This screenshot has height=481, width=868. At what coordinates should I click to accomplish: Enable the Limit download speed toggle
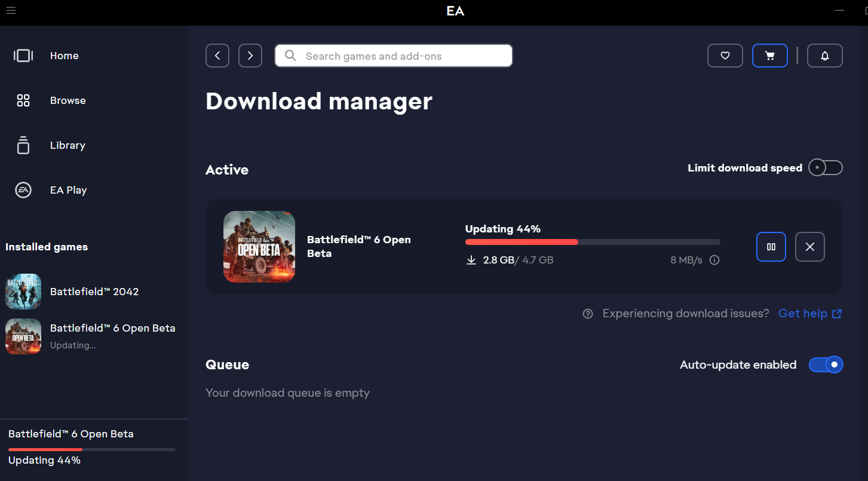825,168
